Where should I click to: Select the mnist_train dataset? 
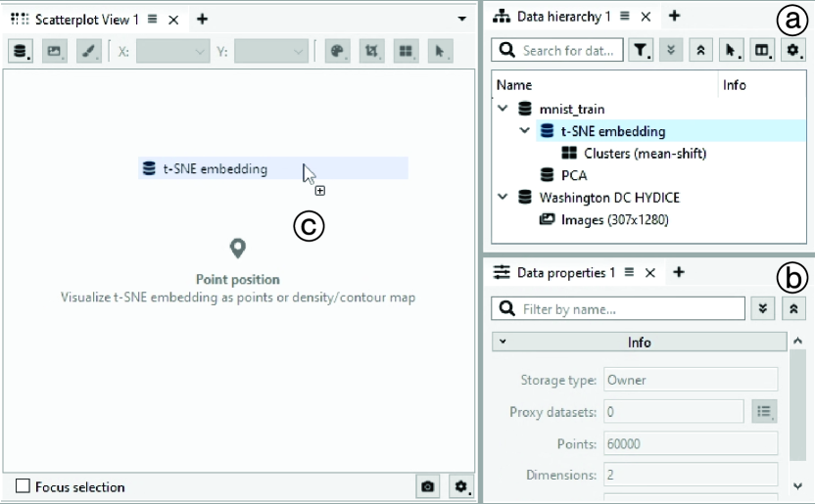(572, 109)
